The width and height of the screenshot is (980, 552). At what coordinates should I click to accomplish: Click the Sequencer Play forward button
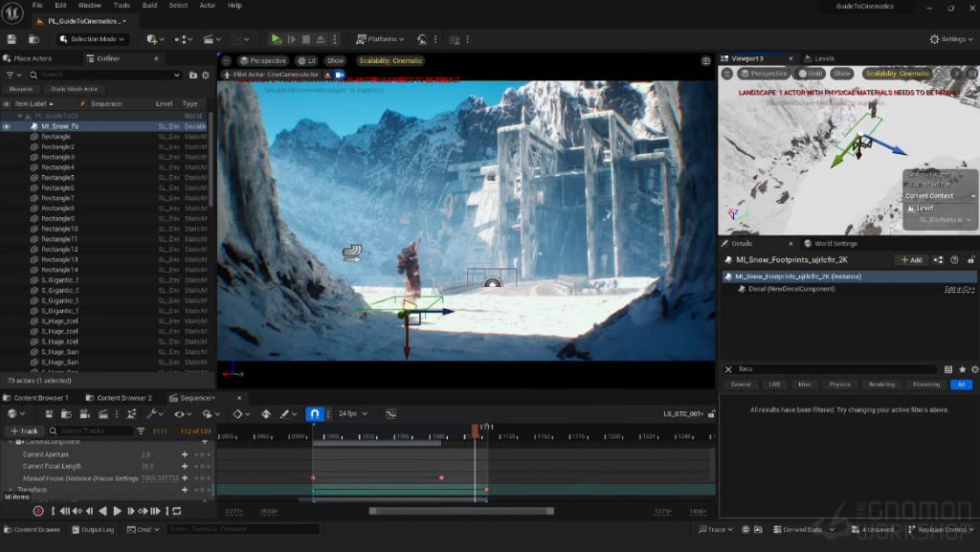click(x=117, y=511)
